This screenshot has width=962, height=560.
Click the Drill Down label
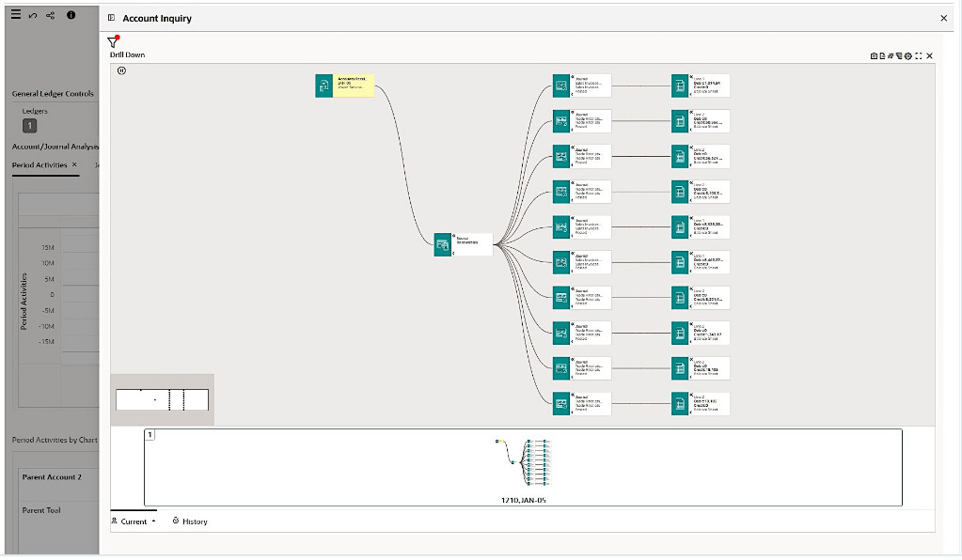(x=128, y=54)
